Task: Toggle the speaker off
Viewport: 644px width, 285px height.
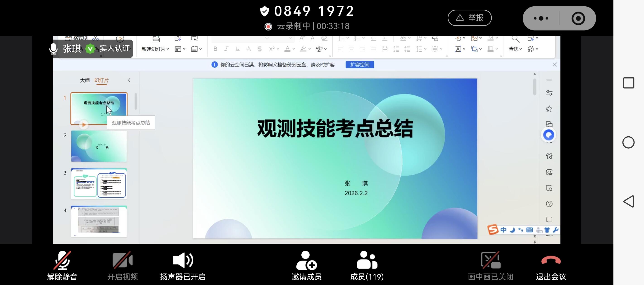Action: click(x=183, y=261)
